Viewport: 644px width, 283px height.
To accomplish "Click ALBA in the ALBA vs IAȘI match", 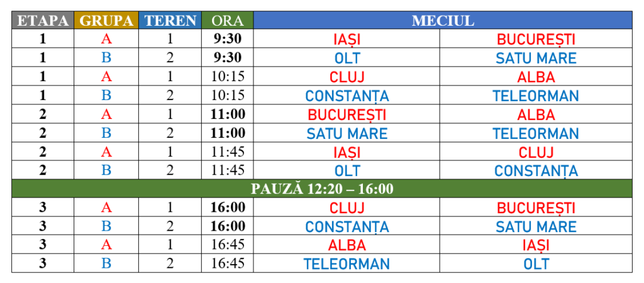I will (347, 245).
